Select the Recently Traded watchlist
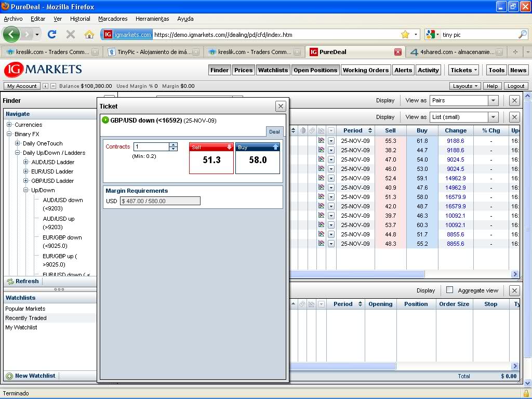The width and height of the screenshot is (532, 399). (26, 318)
